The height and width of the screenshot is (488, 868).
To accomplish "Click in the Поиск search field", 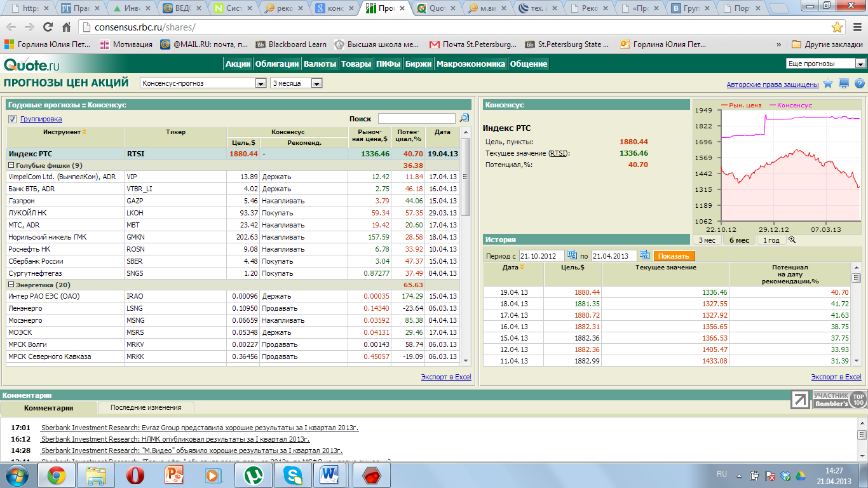I will (x=416, y=118).
